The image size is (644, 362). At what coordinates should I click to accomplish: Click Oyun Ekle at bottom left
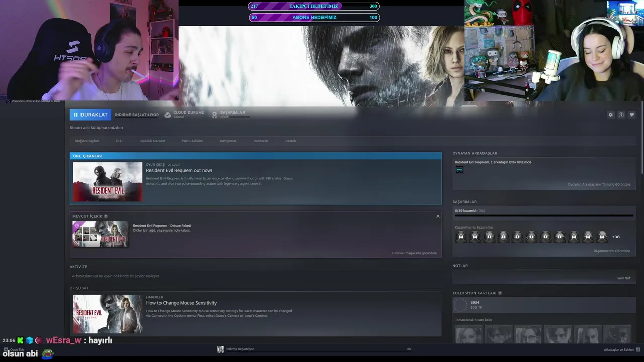14,349
